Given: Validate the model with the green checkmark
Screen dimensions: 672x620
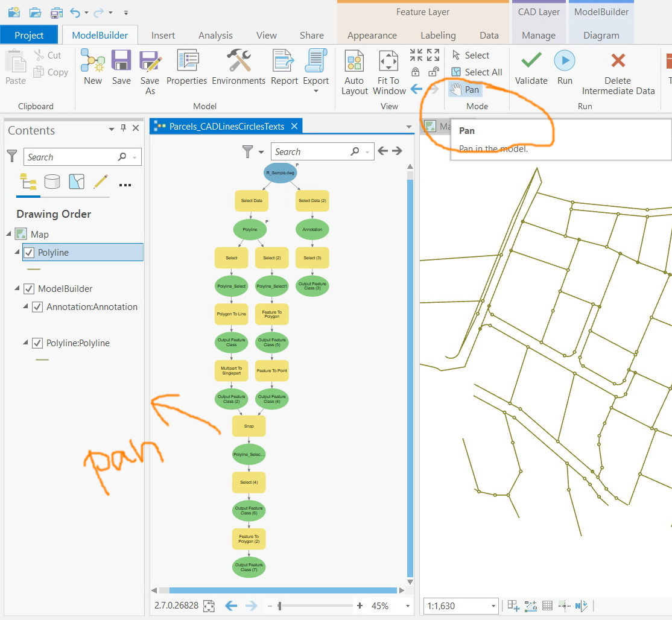Looking at the screenshot, I should click(x=531, y=68).
